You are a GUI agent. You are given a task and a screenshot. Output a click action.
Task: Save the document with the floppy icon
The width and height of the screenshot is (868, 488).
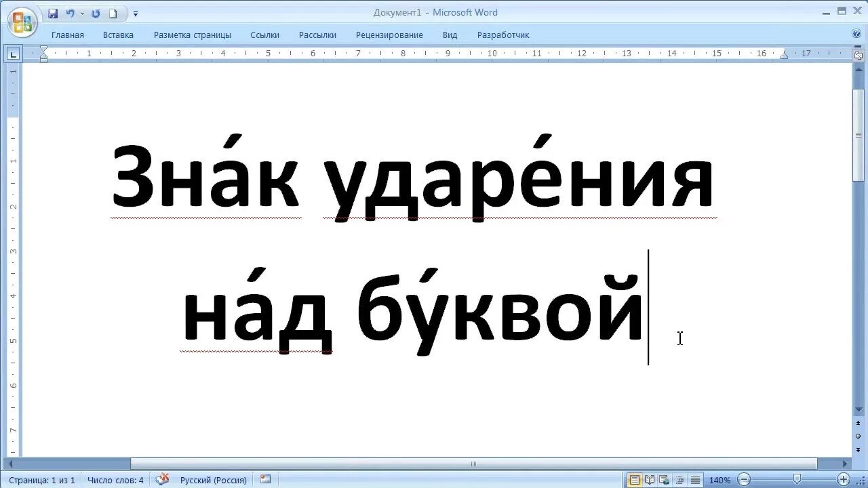click(53, 14)
